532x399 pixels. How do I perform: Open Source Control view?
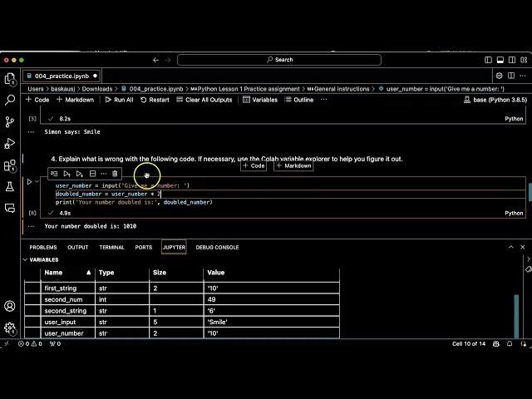(x=10, y=121)
